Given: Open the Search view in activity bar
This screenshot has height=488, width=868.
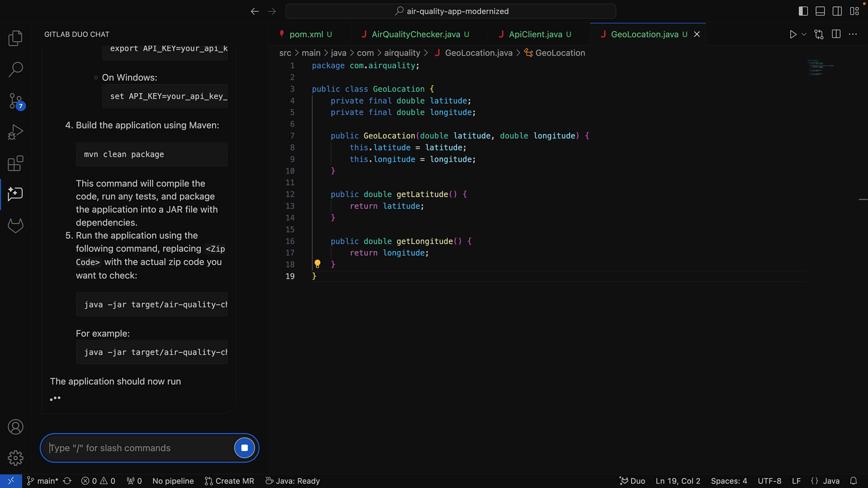Looking at the screenshot, I should coord(15,69).
